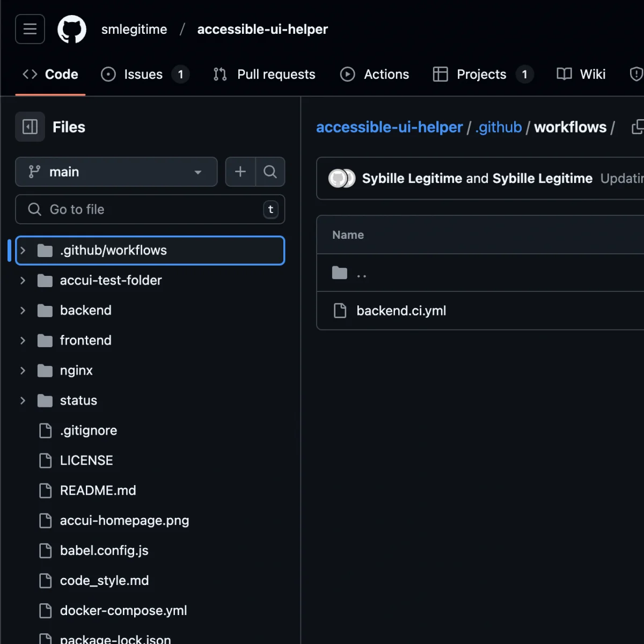644x644 pixels.
Task: Click the Files panel heading
Action: 69,127
